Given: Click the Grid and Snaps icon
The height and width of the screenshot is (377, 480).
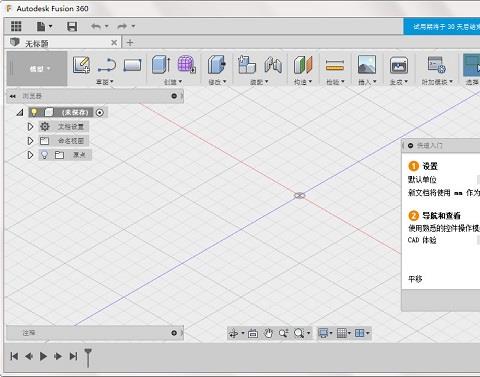Looking at the screenshot, I should coord(342,333).
